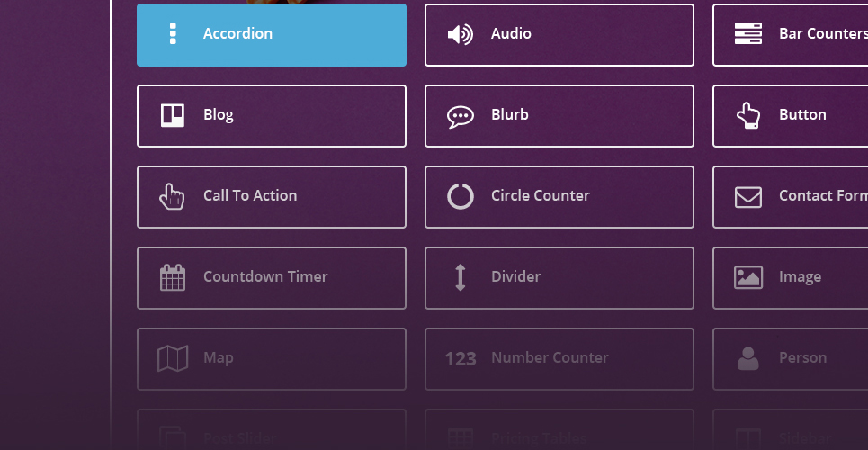Choose the Blog layout icon
Viewport: 868px width, 450px height.
point(173,115)
